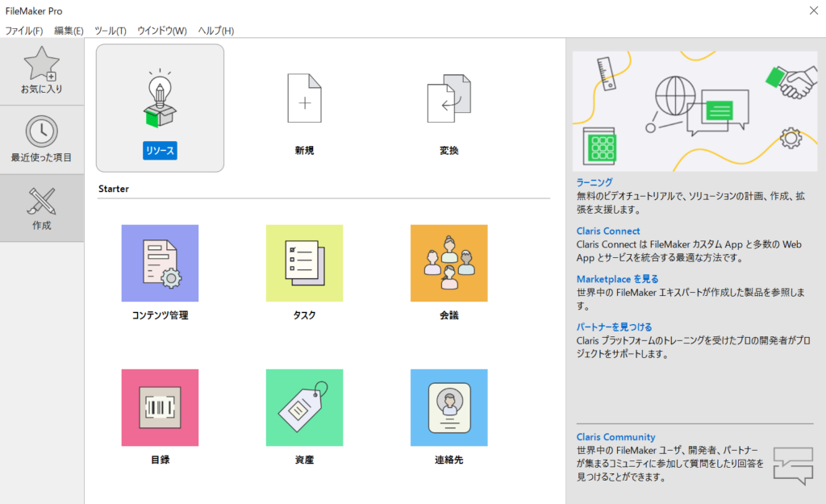Open the ウインドウ(W) menu

(x=162, y=31)
